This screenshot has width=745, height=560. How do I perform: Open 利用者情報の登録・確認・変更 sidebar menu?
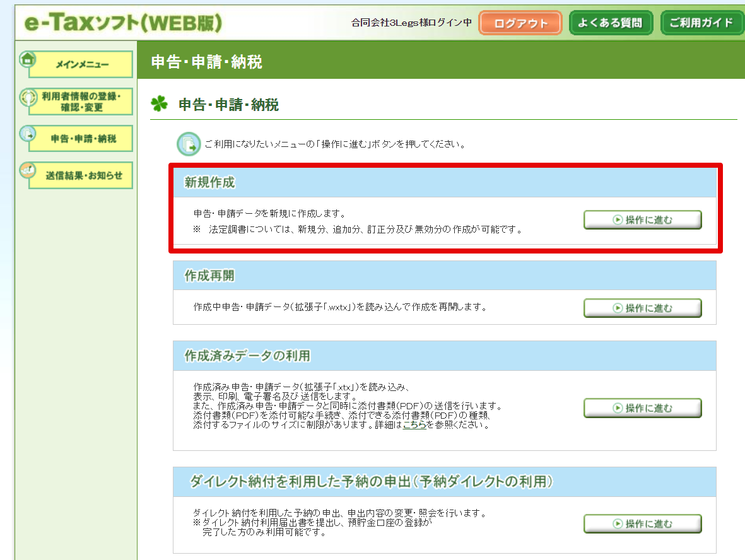pyautogui.click(x=81, y=102)
